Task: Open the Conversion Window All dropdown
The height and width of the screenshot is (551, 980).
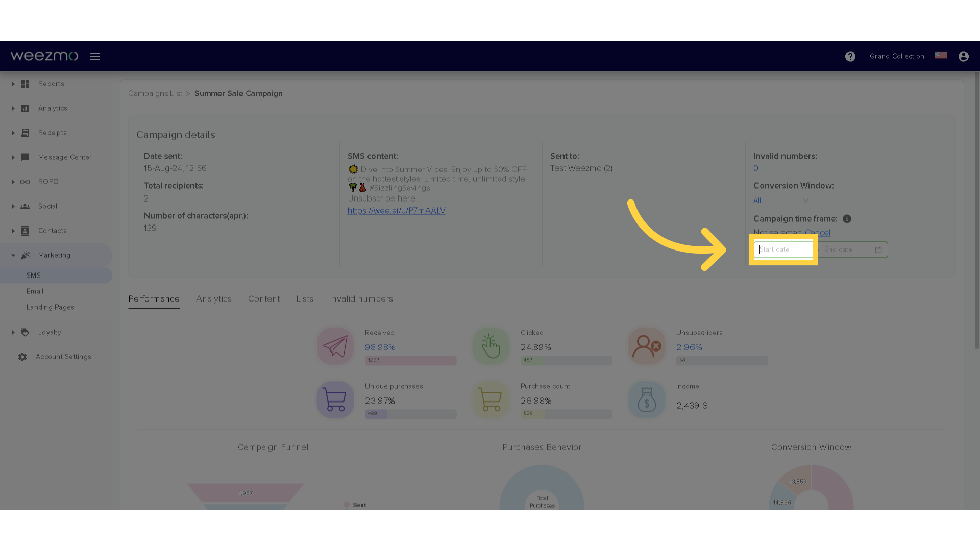Action: click(x=781, y=201)
